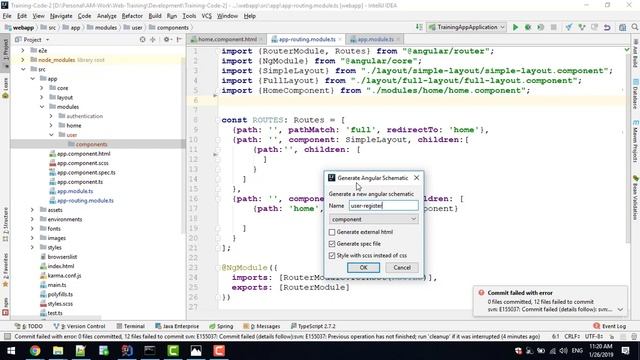Open the File menu
The width and height of the screenshot is (640, 360).
(7, 16)
